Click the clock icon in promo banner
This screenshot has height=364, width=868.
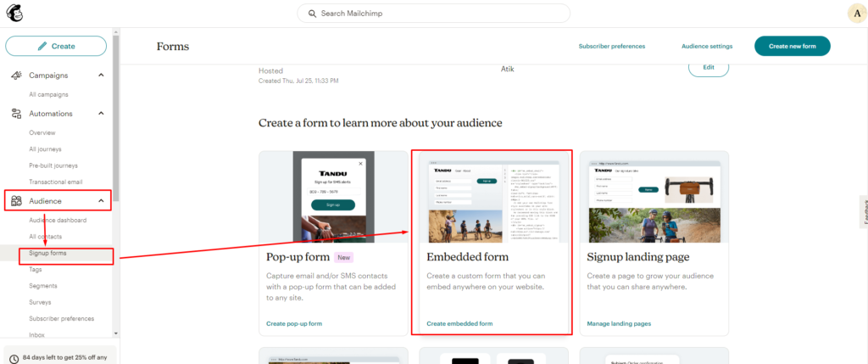pos(14,358)
